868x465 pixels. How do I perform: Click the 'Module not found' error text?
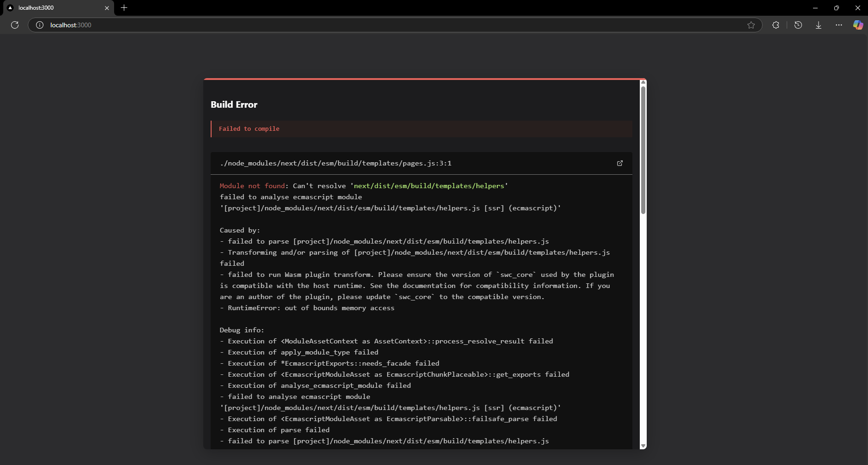(x=252, y=186)
